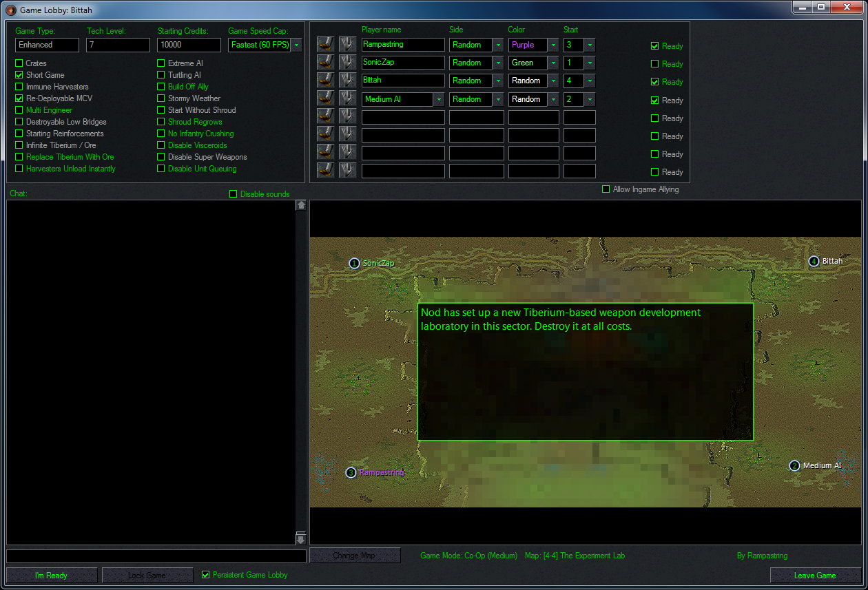Open Rampastring's Purple color dropdown
Image resolution: width=868 pixels, height=590 pixels.
point(553,45)
